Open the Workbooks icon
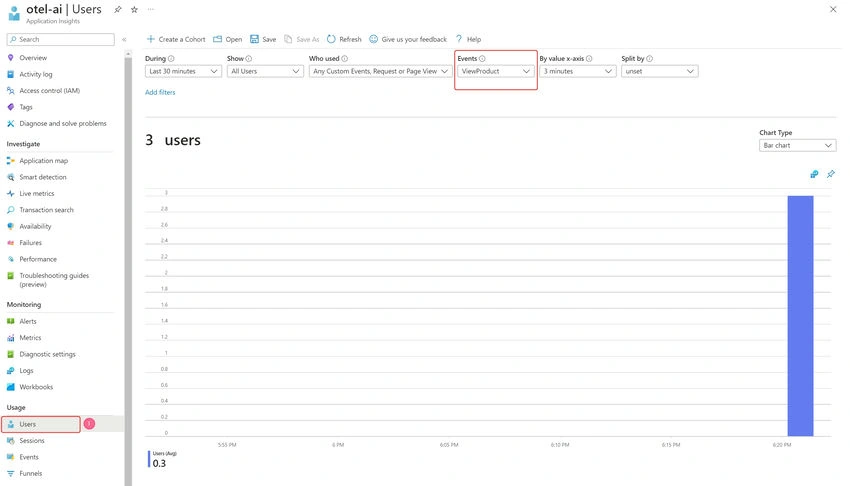 point(10,387)
